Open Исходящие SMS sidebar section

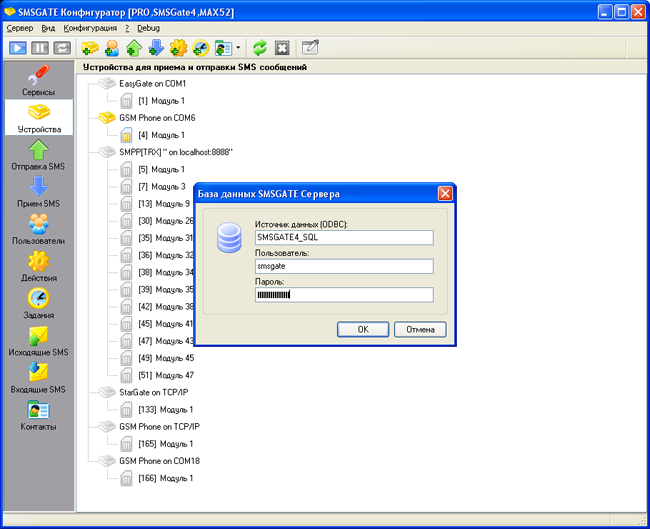[39, 341]
